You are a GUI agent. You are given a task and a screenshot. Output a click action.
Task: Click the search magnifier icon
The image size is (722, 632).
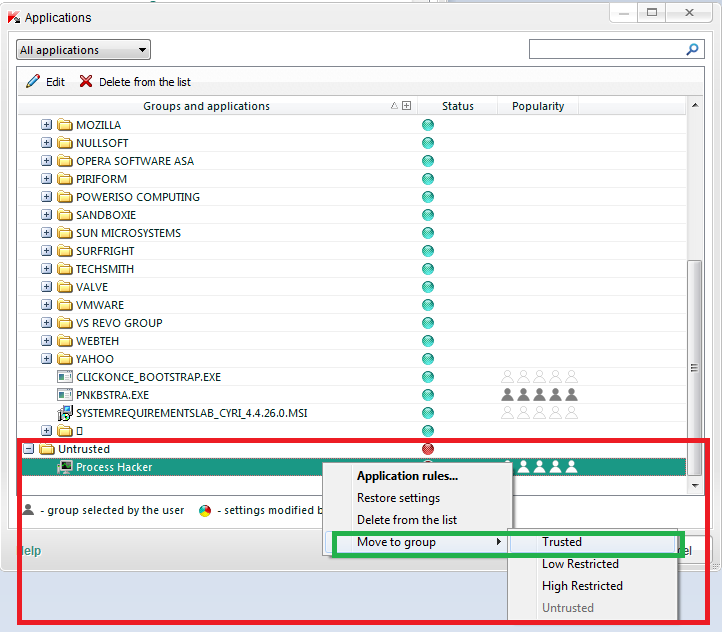tap(692, 49)
